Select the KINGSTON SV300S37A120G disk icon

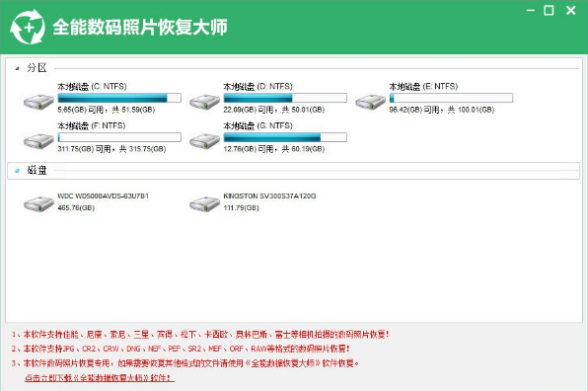204,204
